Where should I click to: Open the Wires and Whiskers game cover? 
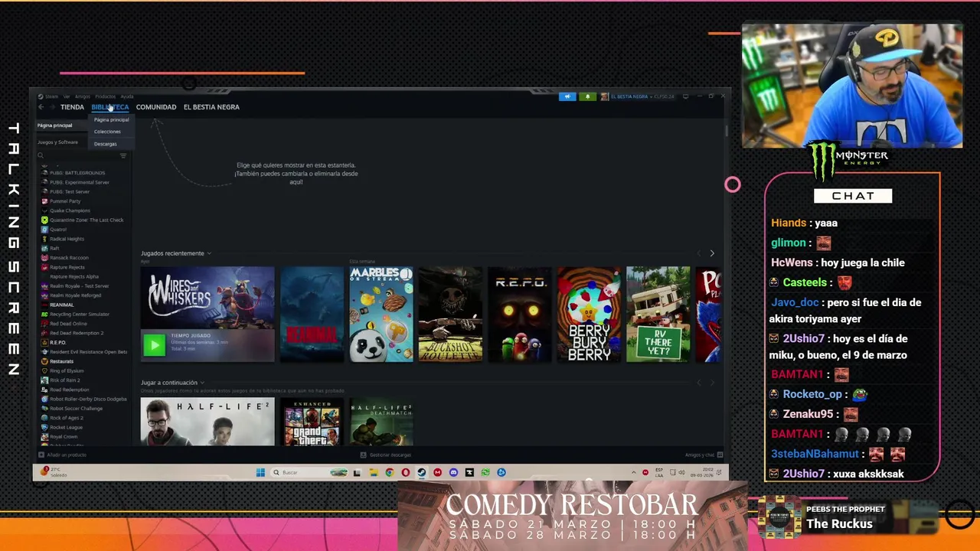click(x=207, y=314)
